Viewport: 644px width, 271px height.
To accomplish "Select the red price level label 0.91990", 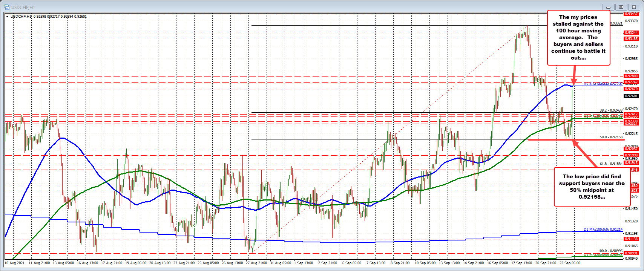I will click(x=632, y=155).
